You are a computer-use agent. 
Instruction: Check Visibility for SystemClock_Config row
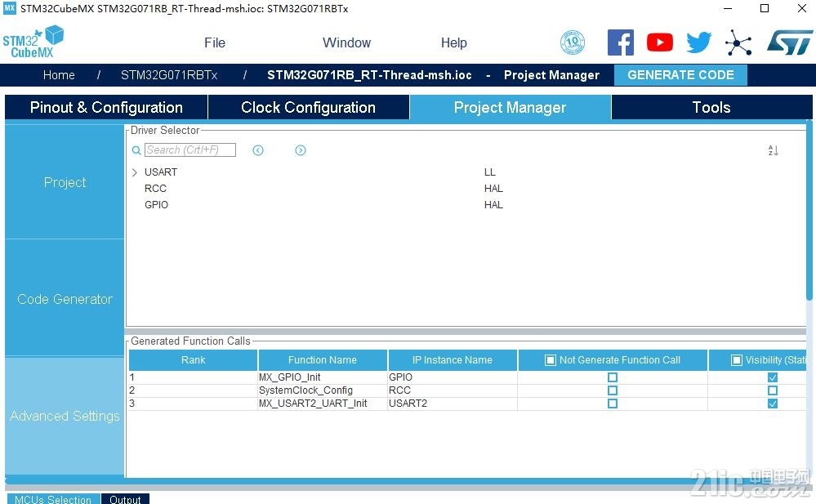[x=773, y=390]
